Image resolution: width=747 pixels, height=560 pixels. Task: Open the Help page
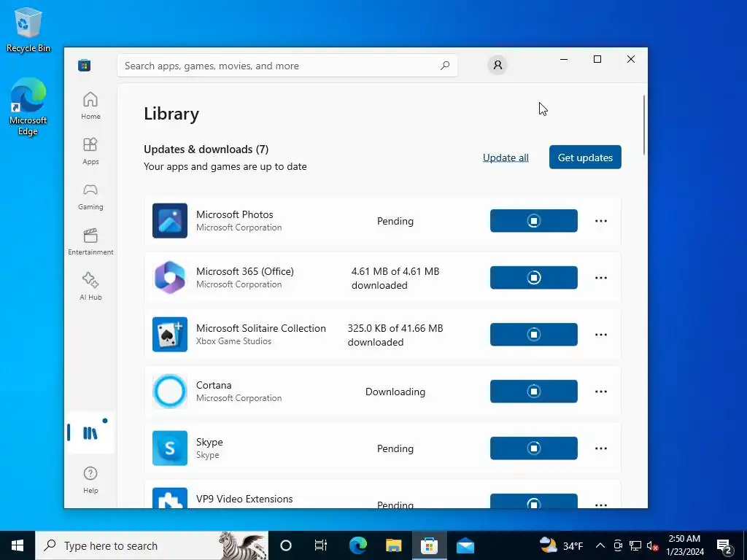tap(90, 480)
